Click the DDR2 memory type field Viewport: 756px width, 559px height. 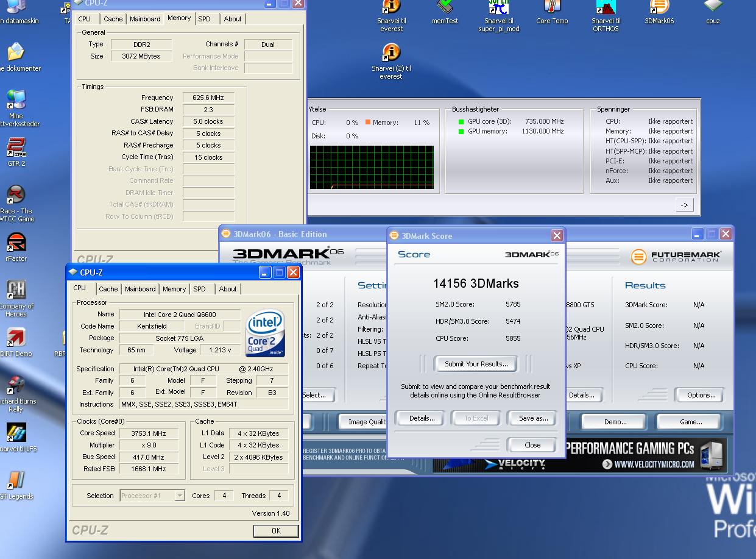pos(142,45)
